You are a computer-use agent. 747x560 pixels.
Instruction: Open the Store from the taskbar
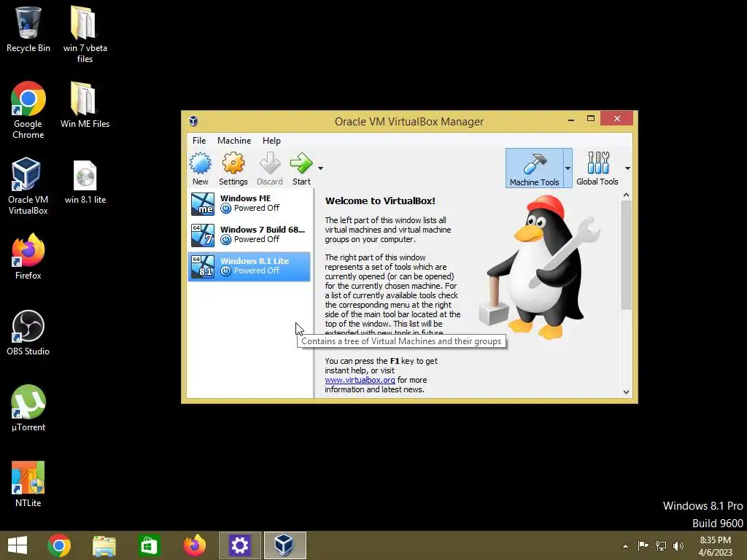(x=149, y=545)
